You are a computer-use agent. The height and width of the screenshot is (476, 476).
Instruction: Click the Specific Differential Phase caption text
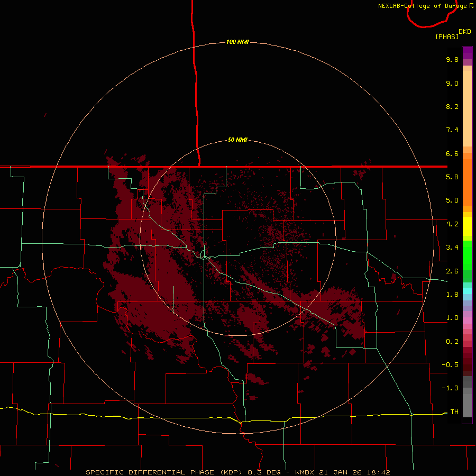pyautogui.click(x=237, y=472)
